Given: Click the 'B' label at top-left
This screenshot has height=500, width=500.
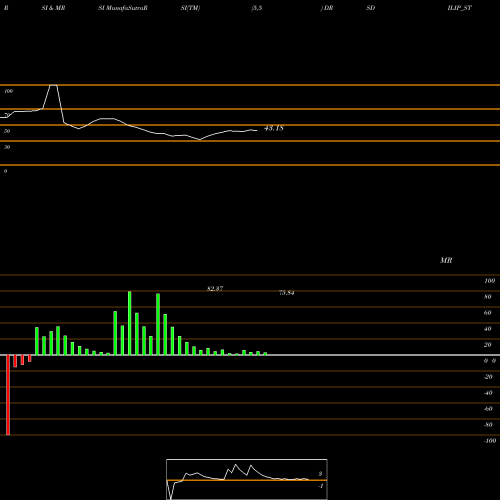Looking at the screenshot, I should (x=6, y=8).
